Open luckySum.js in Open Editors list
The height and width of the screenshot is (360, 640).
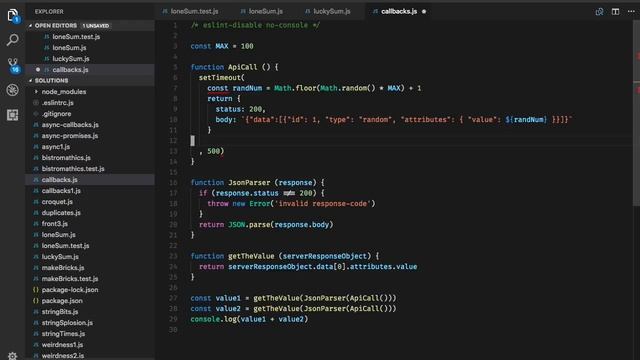(x=71, y=59)
